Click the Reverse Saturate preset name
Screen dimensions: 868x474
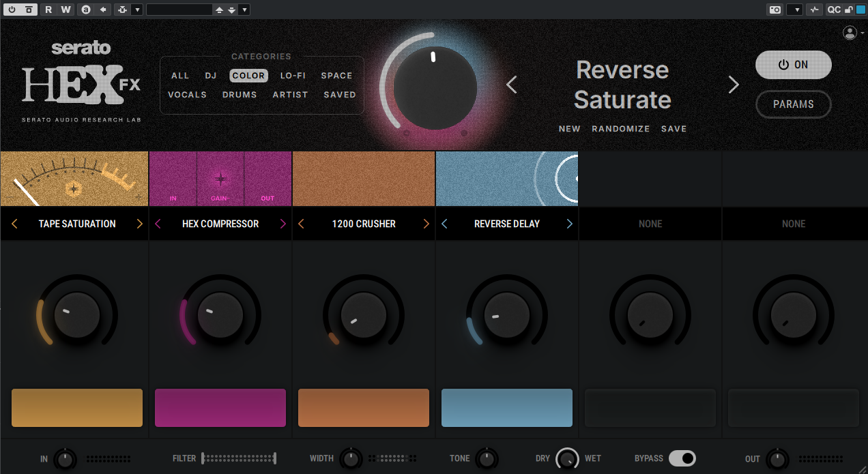coord(622,85)
